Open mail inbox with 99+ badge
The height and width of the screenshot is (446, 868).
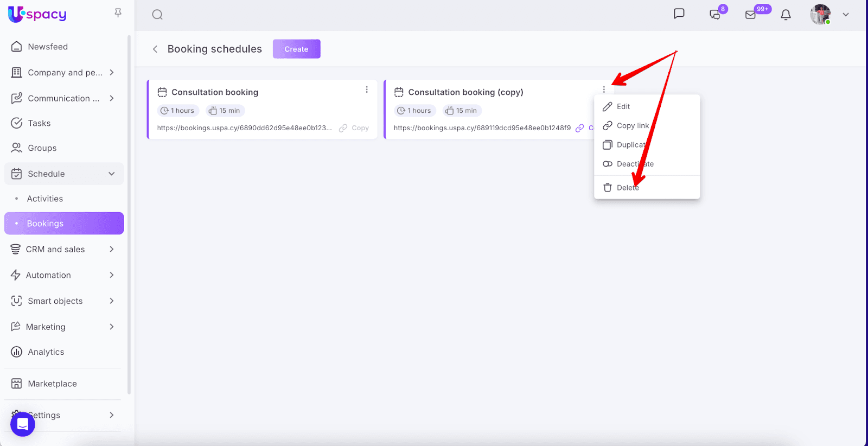pos(751,15)
